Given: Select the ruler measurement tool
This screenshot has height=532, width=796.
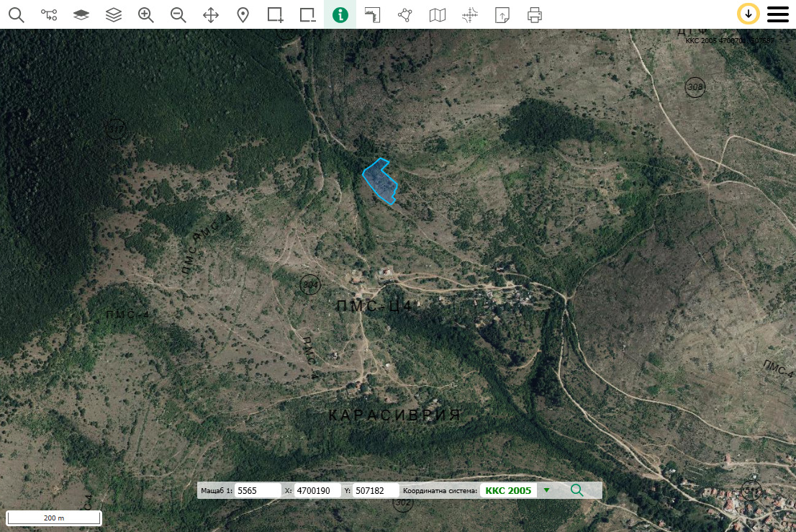Looking at the screenshot, I should 372,14.
